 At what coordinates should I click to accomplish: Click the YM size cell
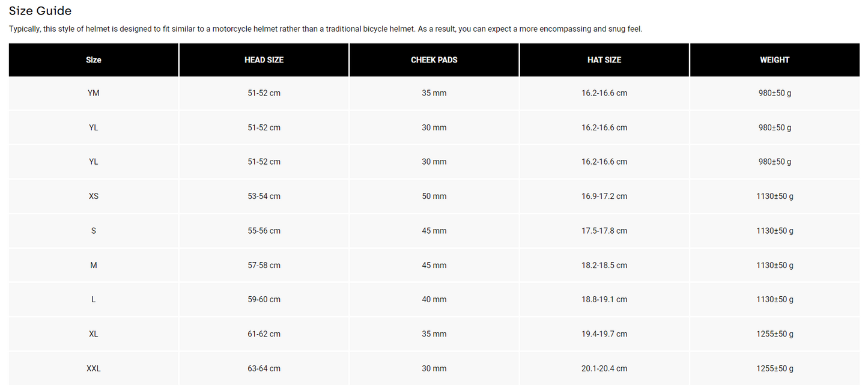pyautogui.click(x=94, y=93)
